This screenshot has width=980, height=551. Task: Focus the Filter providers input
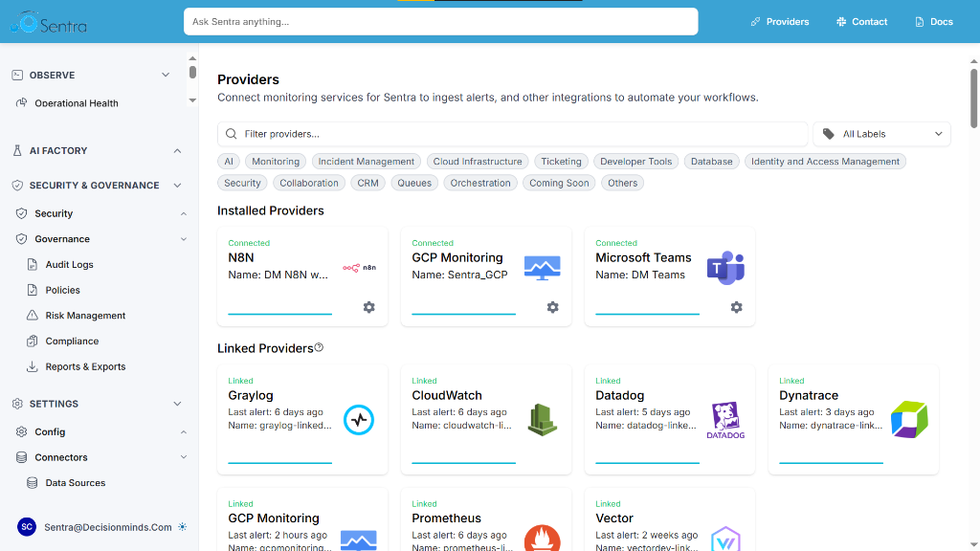pyautogui.click(x=513, y=134)
